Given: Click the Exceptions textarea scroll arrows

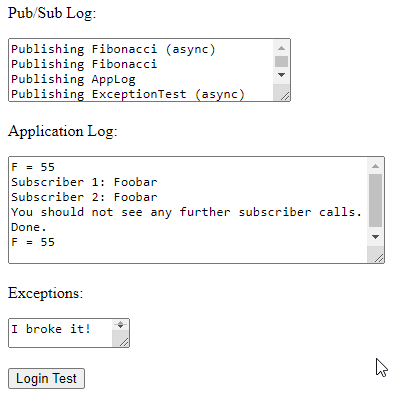Looking at the screenshot, I should tap(120, 325).
